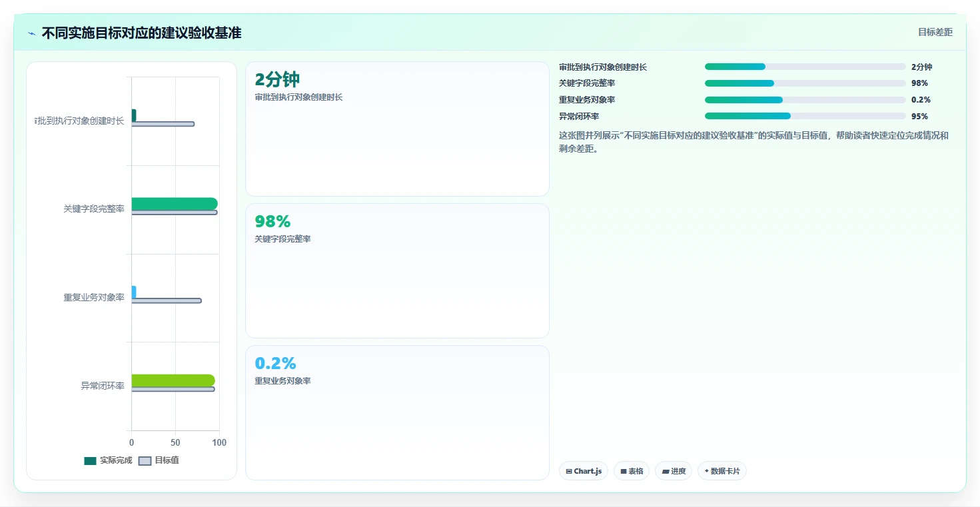Click the 异常闭环率 chart axis label
Viewport: 980px width, 507px height.
pyautogui.click(x=103, y=386)
